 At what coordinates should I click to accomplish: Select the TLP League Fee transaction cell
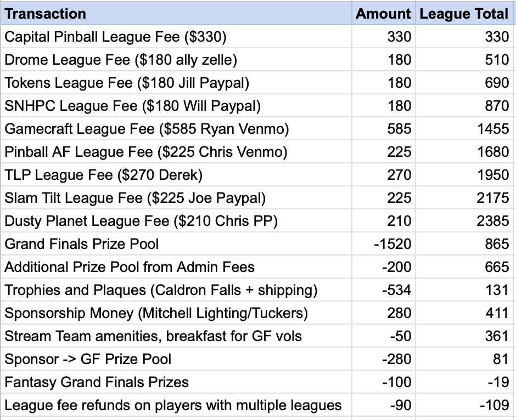tap(104, 175)
